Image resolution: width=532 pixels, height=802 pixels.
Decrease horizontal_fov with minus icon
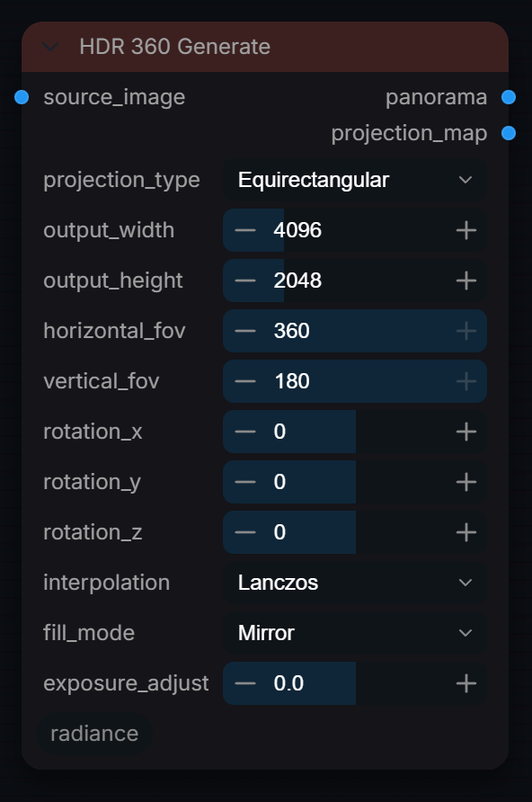tap(245, 331)
